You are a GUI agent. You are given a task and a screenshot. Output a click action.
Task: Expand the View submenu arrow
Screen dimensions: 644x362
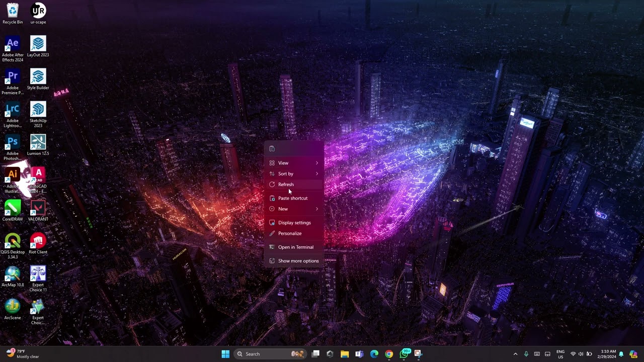click(x=317, y=163)
